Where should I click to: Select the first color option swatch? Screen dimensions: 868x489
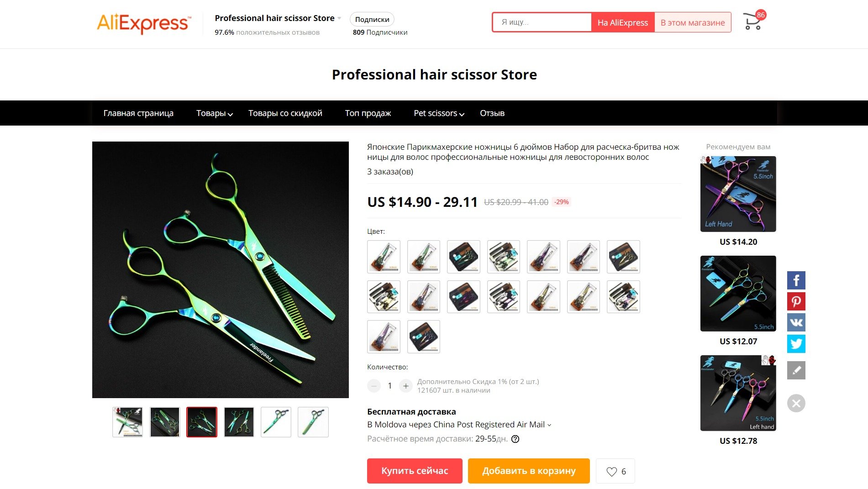(x=384, y=257)
